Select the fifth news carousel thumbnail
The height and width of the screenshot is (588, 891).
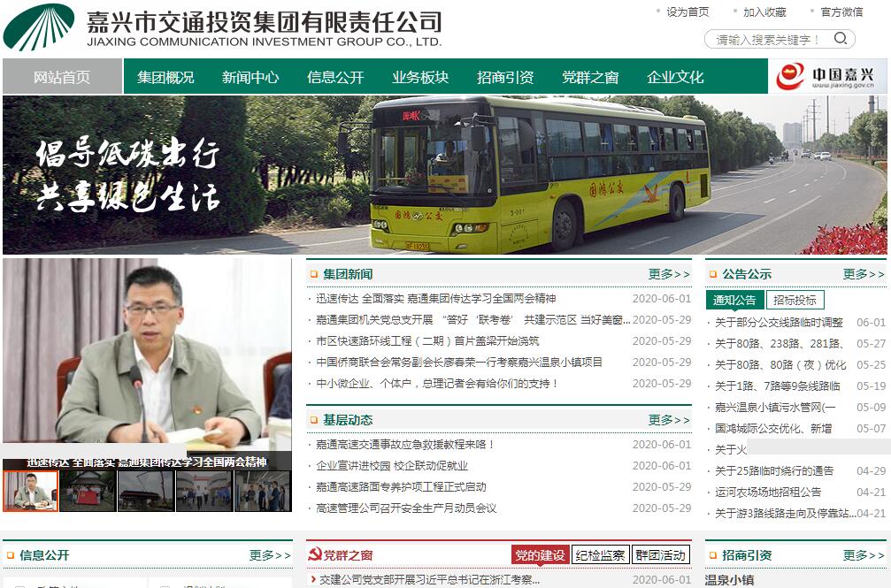[x=263, y=492]
